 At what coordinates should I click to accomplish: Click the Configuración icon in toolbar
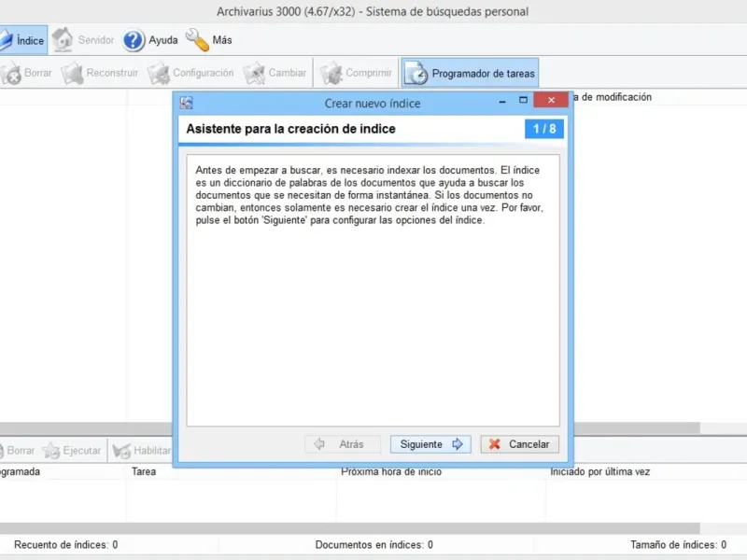tap(159, 74)
